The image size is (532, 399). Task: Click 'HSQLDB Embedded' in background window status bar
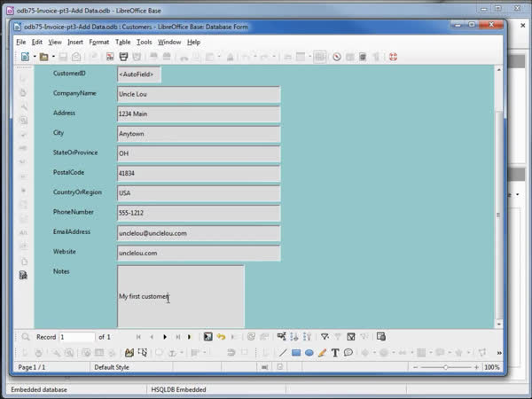click(178, 389)
